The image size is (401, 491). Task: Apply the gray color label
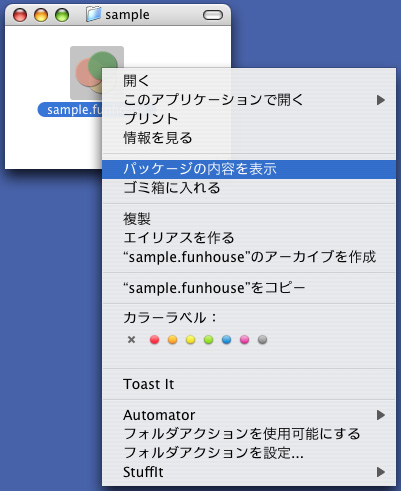pos(262,340)
